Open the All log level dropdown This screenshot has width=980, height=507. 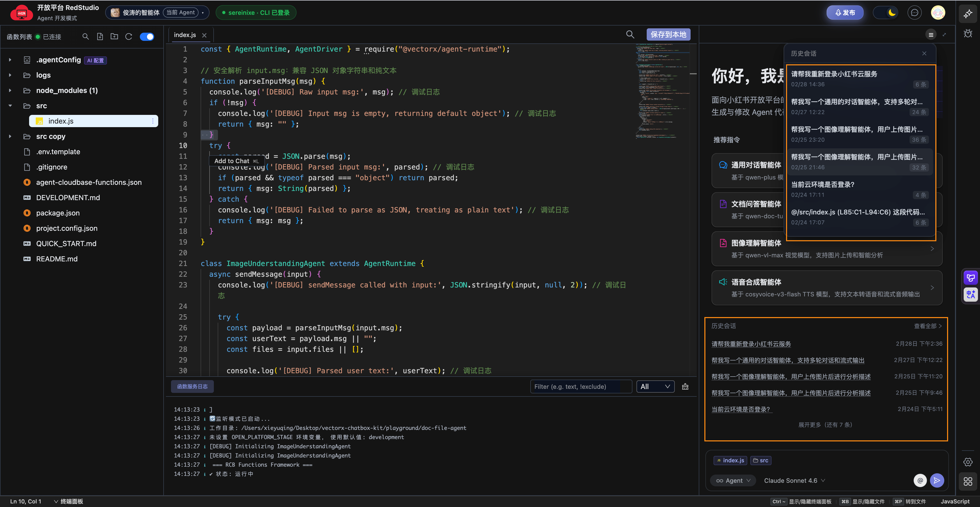click(655, 386)
